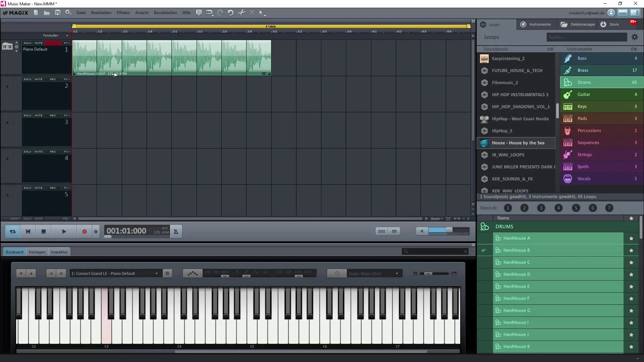The width and height of the screenshot is (644, 362).
Task: Open the Ansicht menu
Action: click(142, 13)
